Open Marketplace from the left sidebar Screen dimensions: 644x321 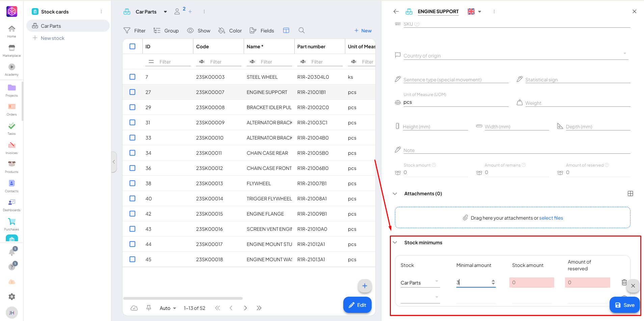click(x=12, y=50)
